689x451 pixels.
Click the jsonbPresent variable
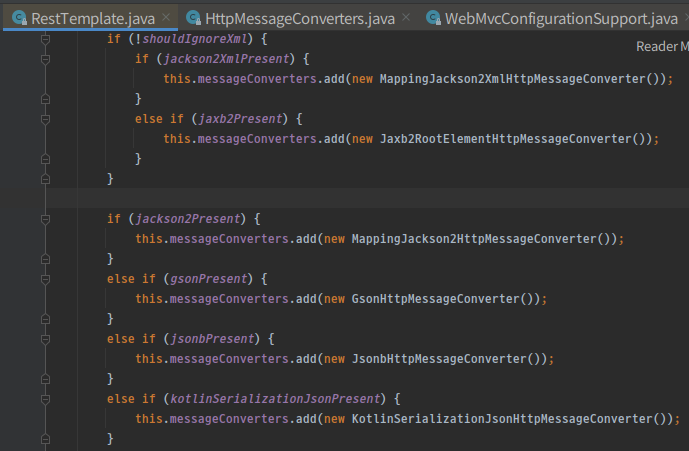[x=212, y=339]
